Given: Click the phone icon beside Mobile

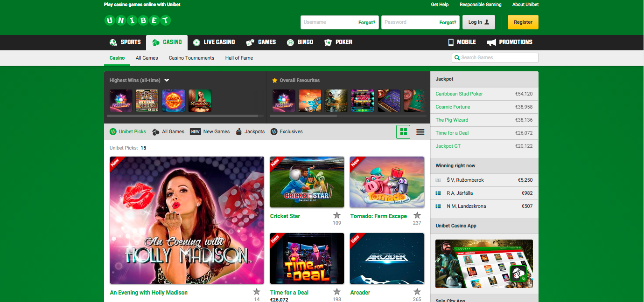Looking at the screenshot, I should coord(451,42).
